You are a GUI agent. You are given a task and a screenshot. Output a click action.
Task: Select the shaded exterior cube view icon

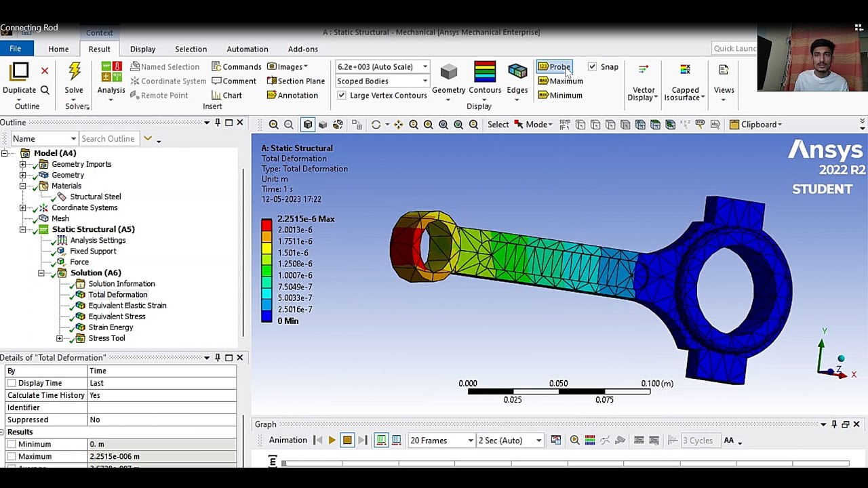coord(308,125)
